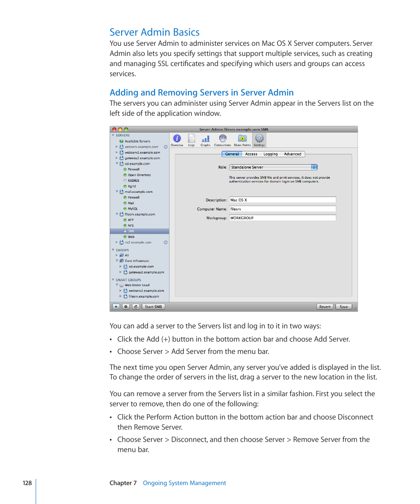Switch to the General tab
The height and width of the screenshot is (504, 420).
(232, 154)
